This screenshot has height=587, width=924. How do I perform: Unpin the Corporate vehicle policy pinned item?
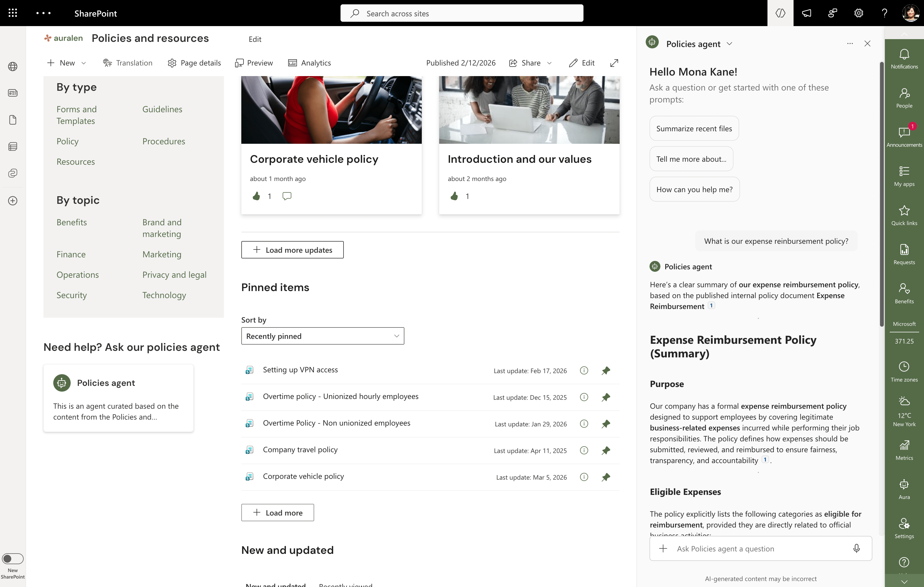tap(605, 477)
